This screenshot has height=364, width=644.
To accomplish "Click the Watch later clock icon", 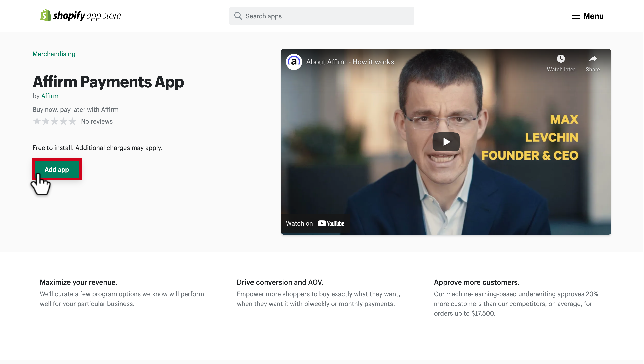I will [561, 59].
